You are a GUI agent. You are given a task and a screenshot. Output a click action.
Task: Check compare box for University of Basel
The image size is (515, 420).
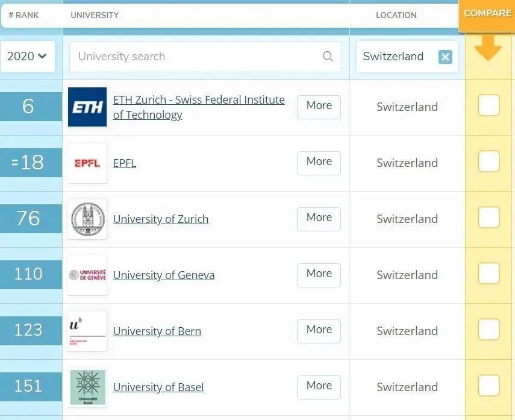488,386
